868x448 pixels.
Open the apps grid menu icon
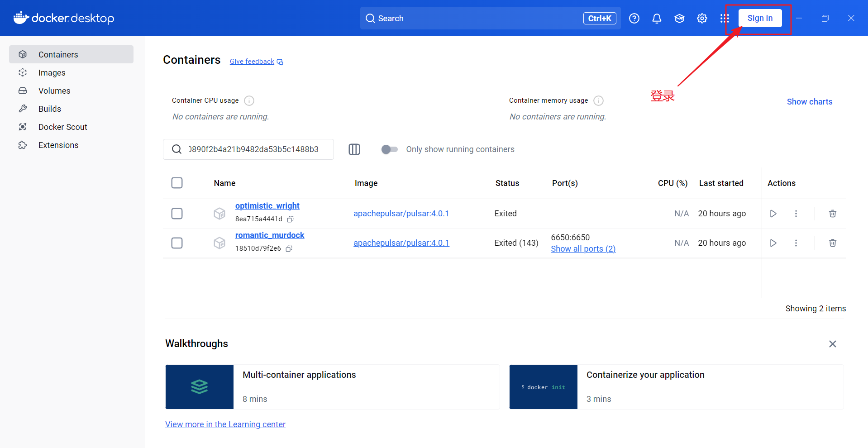(x=725, y=19)
